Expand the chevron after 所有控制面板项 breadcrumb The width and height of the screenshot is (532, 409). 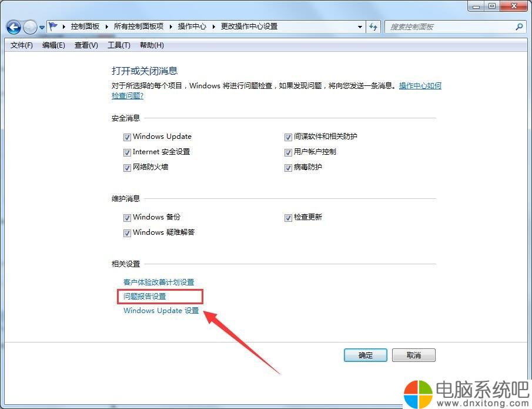pyautogui.click(x=170, y=26)
